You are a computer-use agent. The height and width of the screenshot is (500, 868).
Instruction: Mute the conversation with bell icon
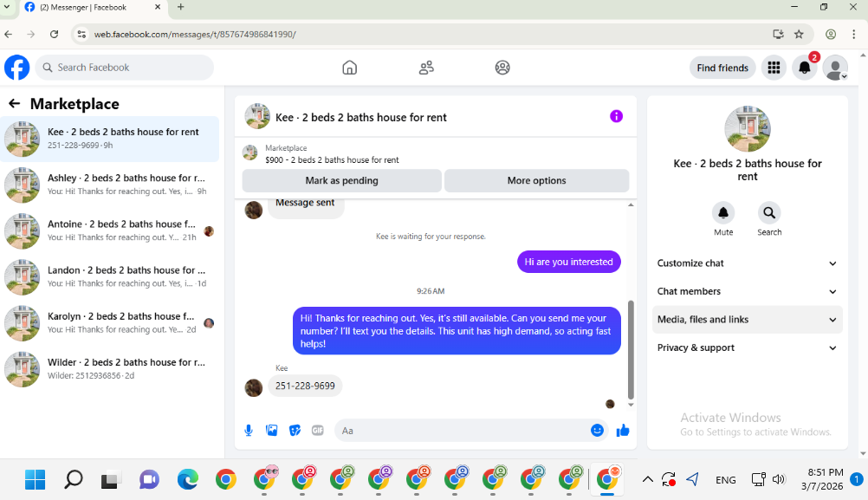(723, 212)
